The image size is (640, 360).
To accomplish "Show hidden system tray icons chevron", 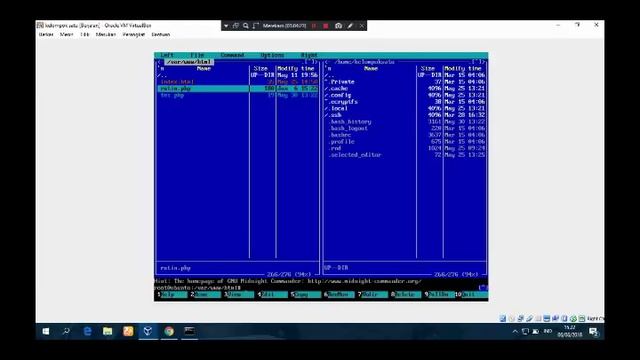I will (515, 331).
